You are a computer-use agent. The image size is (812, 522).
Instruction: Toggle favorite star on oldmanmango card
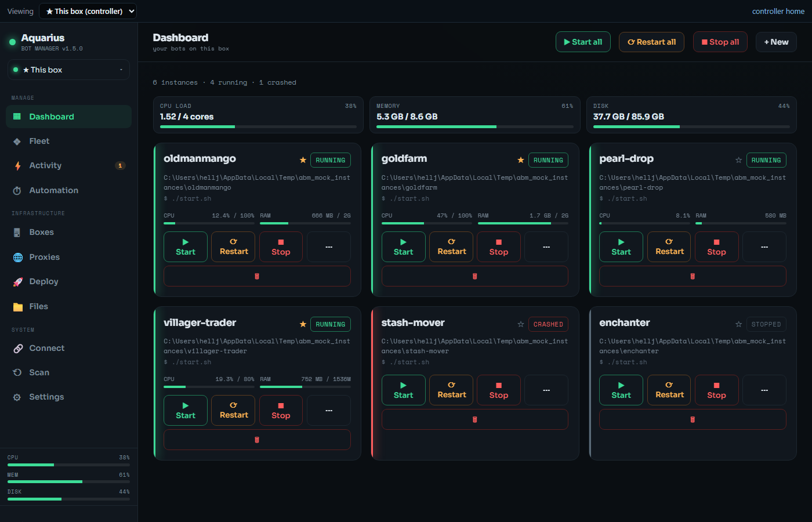click(303, 160)
